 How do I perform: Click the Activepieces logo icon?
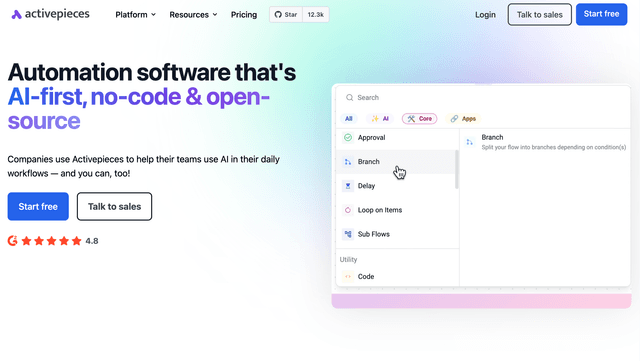coord(16,15)
